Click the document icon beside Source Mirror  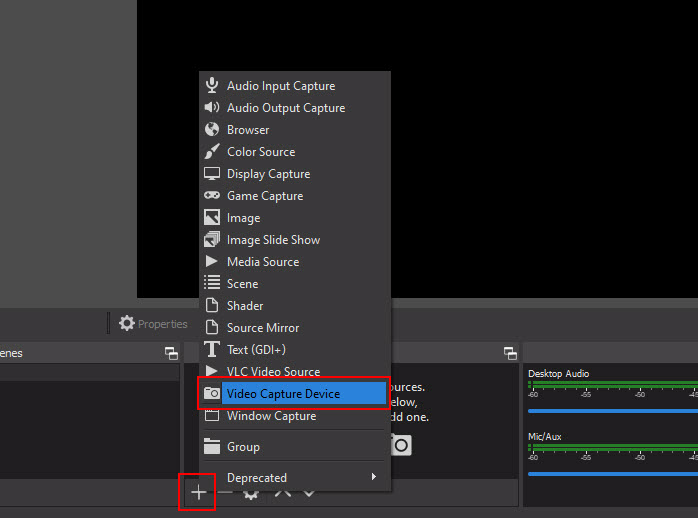[212, 327]
